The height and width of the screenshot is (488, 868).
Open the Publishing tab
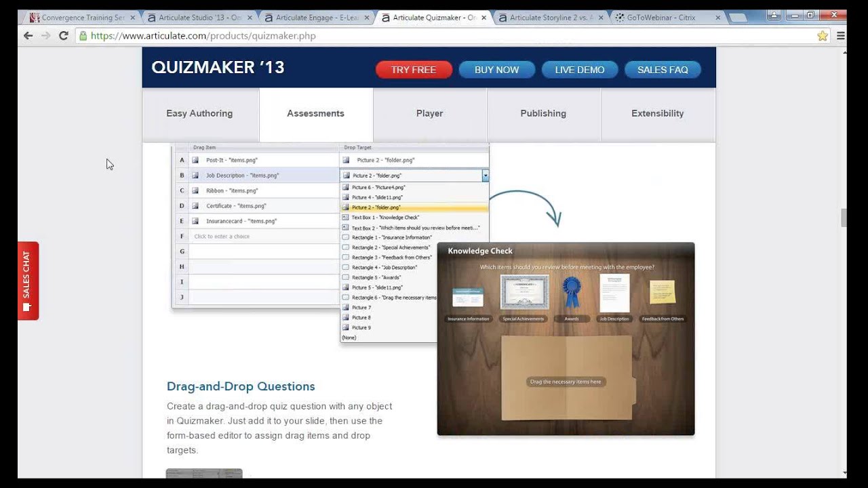tap(543, 113)
